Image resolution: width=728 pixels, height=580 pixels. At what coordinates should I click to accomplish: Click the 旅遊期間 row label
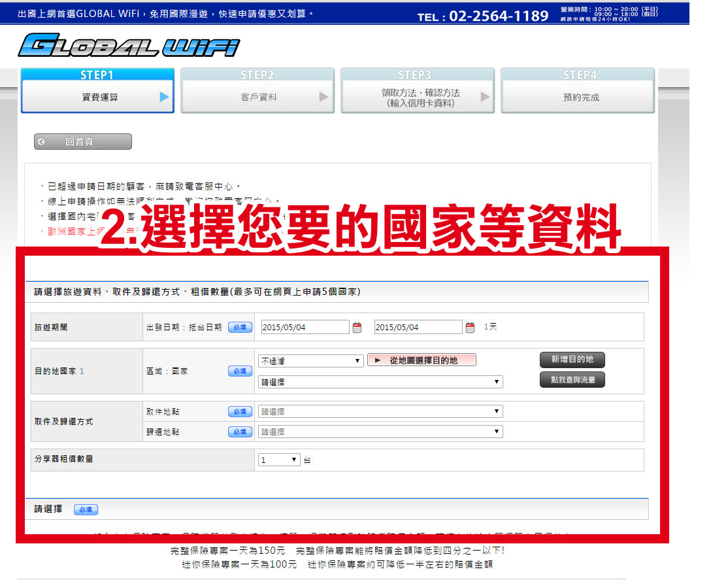(51, 327)
